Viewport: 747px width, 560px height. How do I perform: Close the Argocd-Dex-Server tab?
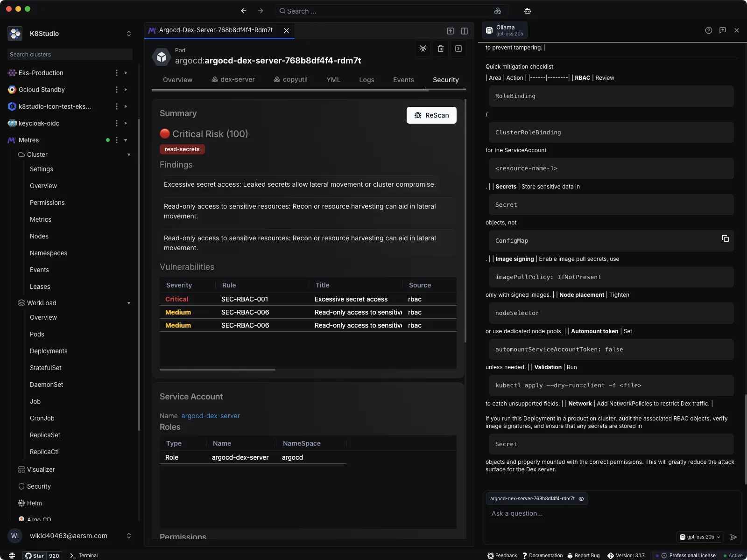coord(286,30)
